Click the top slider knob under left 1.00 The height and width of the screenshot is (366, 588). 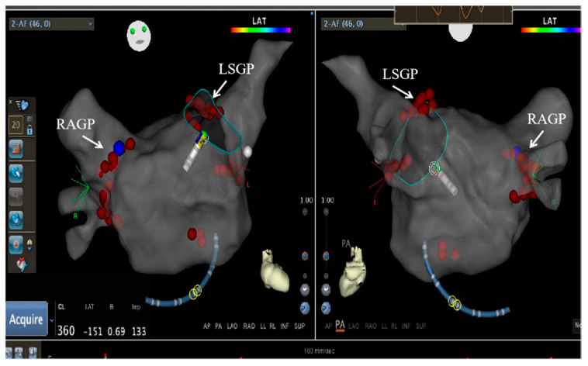[x=305, y=212]
